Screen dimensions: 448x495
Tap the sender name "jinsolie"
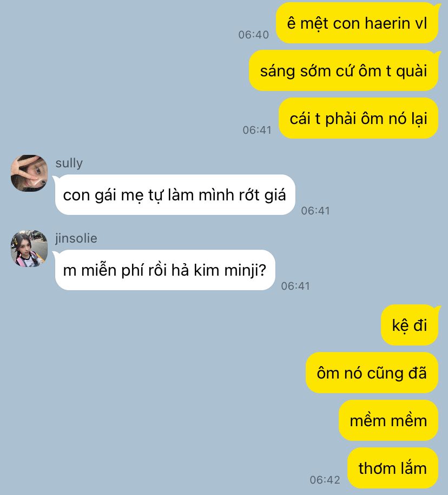click(x=76, y=238)
